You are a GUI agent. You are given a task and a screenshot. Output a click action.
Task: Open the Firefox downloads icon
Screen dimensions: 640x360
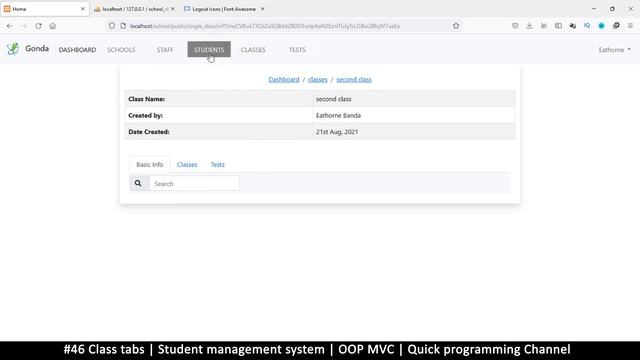tap(529, 26)
